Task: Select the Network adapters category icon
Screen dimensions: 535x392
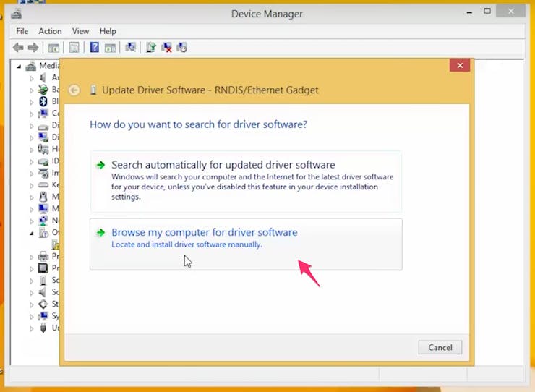Action: point(43,221)
